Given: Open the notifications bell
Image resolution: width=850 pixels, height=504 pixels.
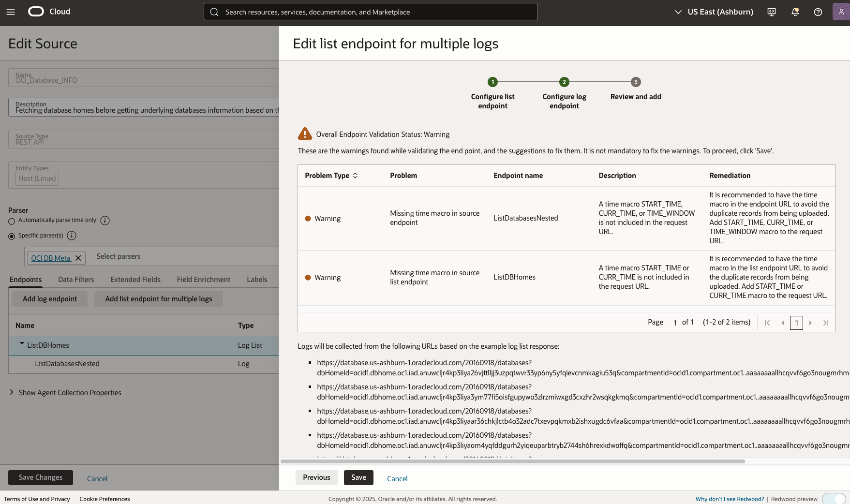Looking at the screenshot, I should pyautogui.click(x=794, y=12).
